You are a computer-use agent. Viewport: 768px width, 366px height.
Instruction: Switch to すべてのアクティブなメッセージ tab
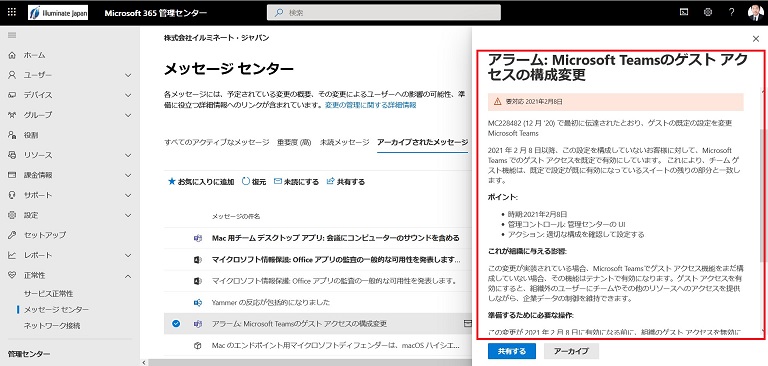(x=216, y=143)
